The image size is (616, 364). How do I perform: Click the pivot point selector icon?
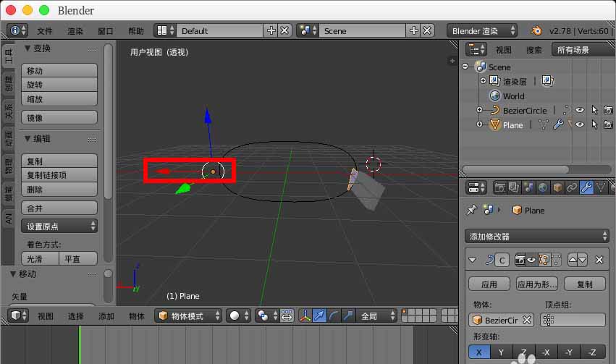pos(267,316)
